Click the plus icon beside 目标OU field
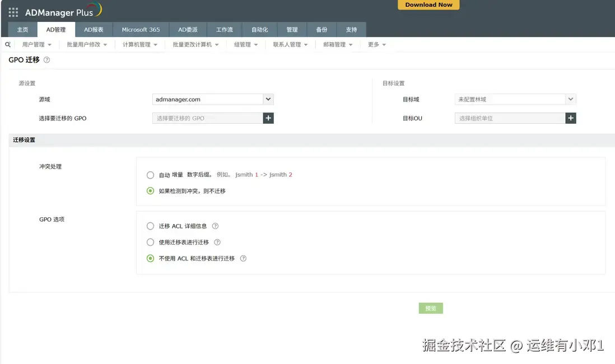 pyautogui.click(x=570, y=118)
